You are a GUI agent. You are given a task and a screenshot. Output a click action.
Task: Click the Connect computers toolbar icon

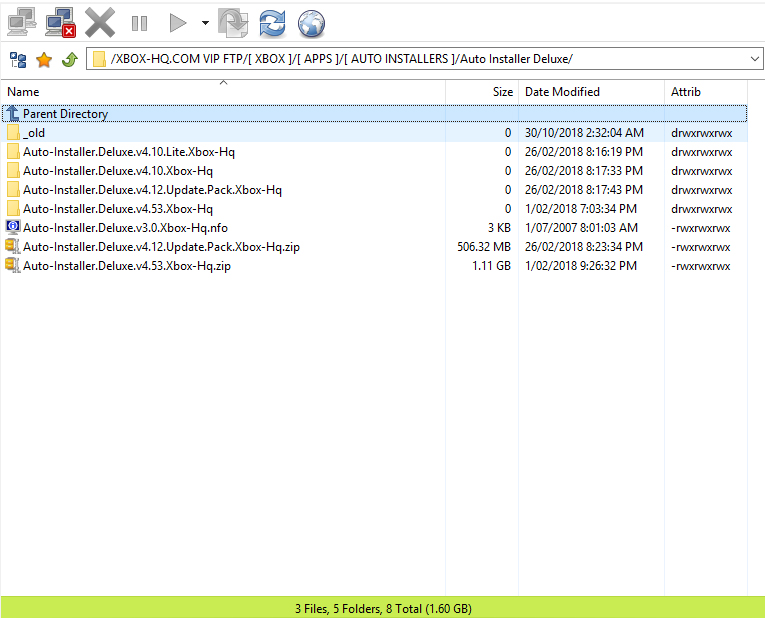pos(22,21)
